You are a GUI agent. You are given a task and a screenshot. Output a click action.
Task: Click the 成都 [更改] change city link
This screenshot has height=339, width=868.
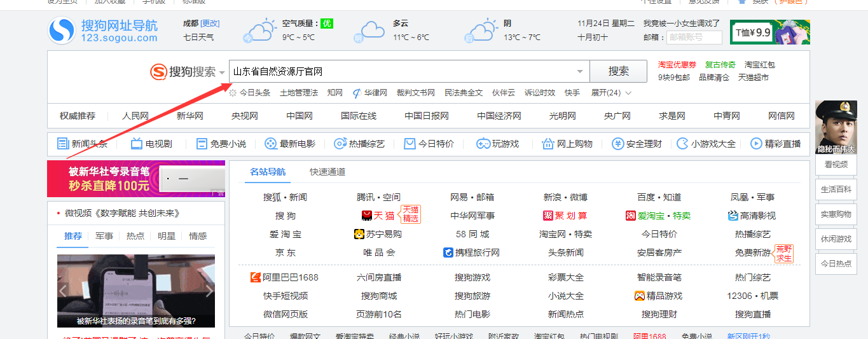click(210, 24)
